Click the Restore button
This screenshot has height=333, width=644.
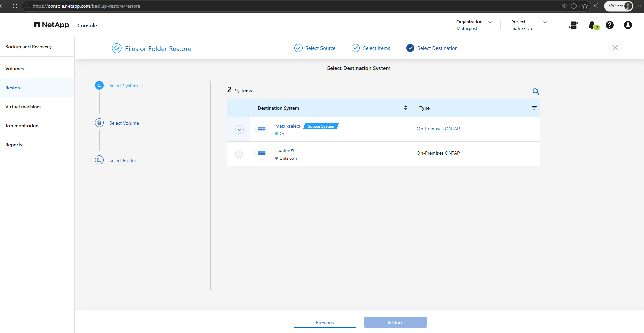pos(395,322)
